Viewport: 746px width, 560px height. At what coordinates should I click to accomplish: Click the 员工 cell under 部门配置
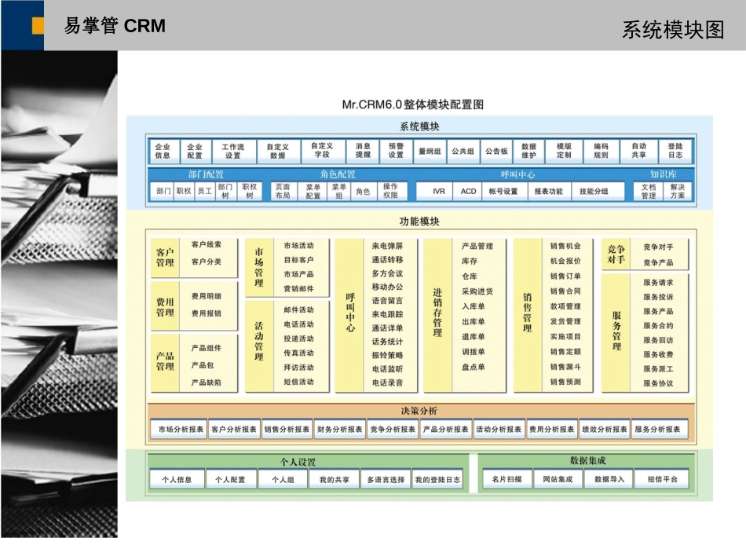tap(205, 192)
